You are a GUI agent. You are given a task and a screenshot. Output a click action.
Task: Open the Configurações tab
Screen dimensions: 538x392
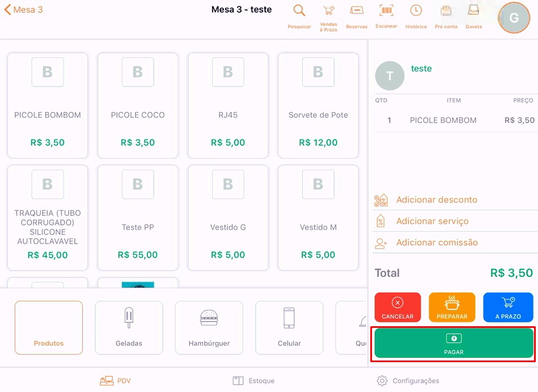[408, 381]
